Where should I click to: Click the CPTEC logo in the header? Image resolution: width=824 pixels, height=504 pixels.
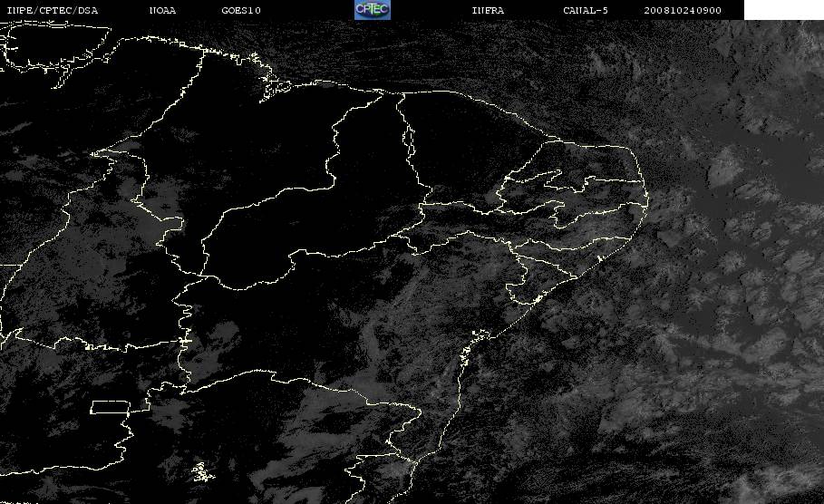(x=373, y=10)
